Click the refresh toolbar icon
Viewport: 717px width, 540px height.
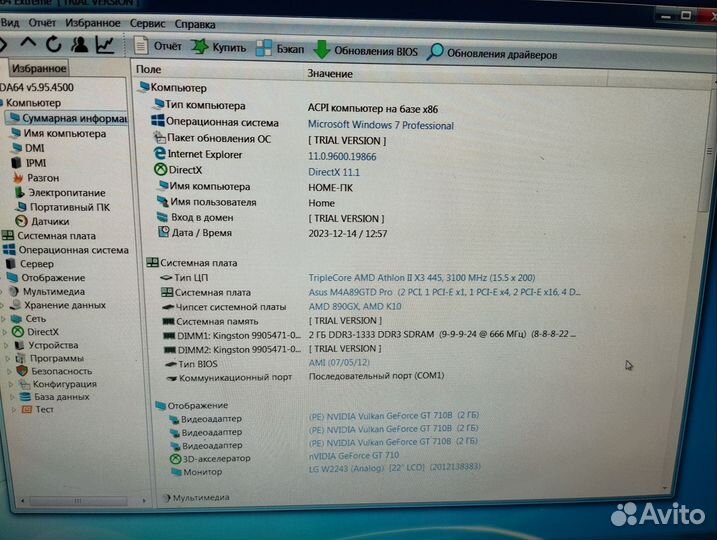point(54,44)
